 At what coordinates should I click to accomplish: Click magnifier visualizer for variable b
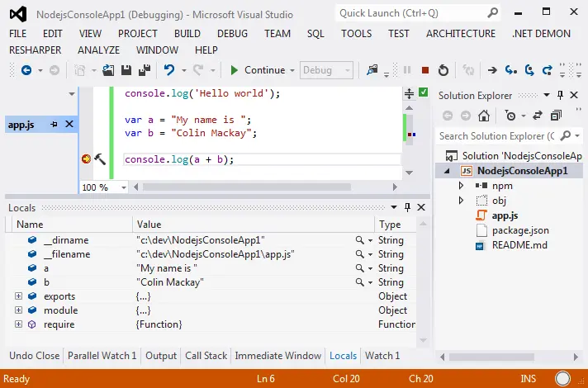(x=359, y=282)
